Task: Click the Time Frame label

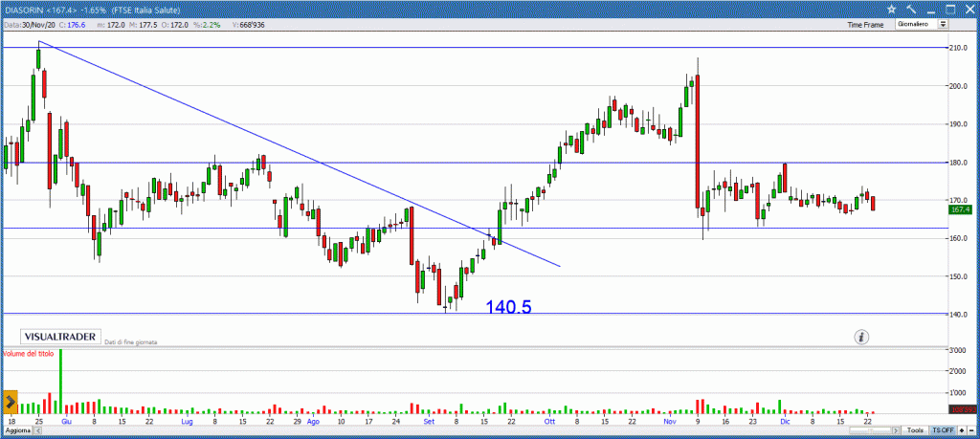Action: 865,25
